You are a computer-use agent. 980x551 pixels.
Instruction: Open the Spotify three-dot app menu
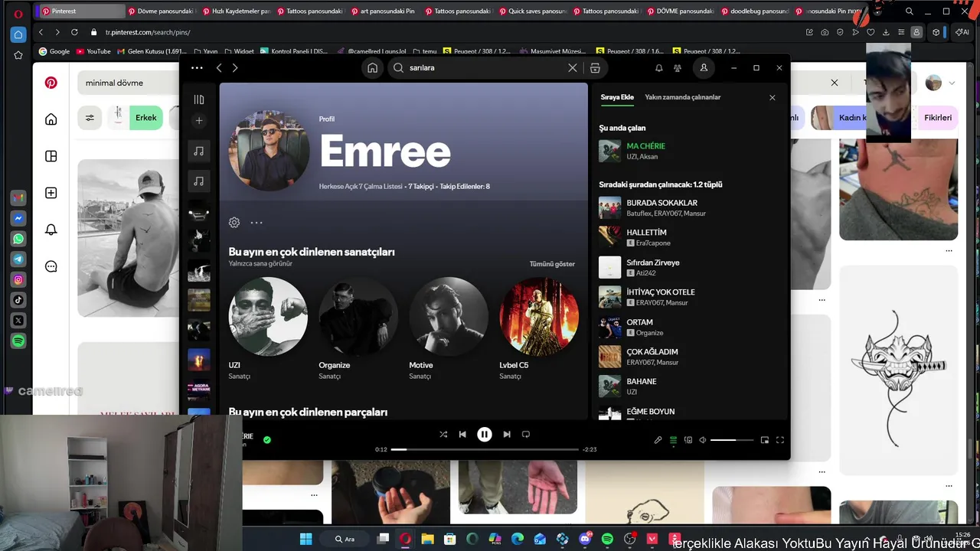(x=197, y=68)
